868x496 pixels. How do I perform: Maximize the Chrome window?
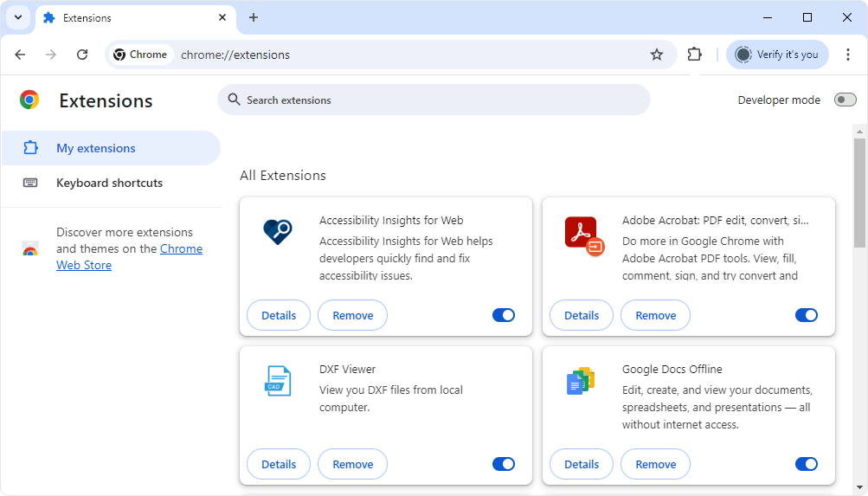tap(807, 17)
